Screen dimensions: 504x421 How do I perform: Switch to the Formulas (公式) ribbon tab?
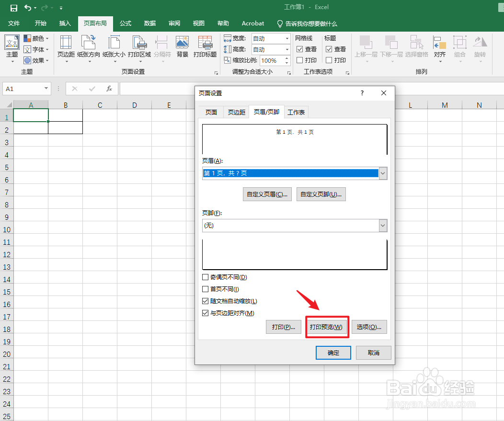[126, 23]
